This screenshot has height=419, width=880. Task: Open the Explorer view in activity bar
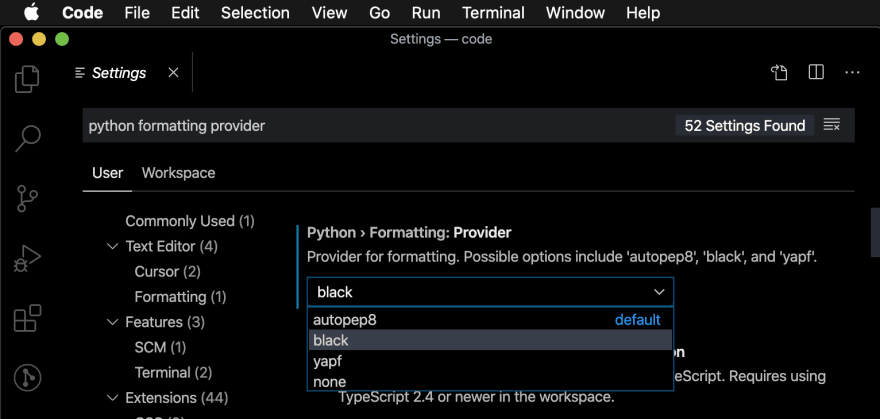coord(27,79)
